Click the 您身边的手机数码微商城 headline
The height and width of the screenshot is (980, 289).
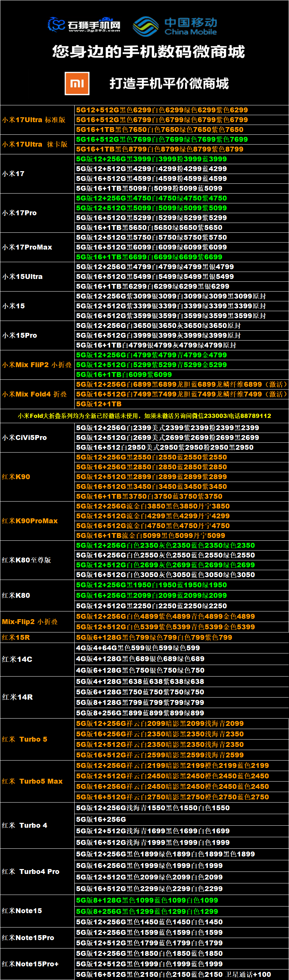click(x=149, y=52)
